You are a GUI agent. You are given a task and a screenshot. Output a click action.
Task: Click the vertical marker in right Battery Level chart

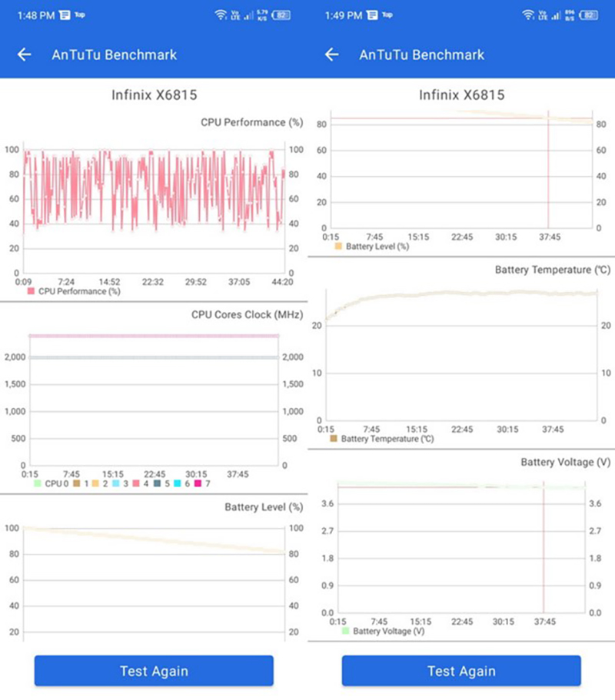pos(548,177)
